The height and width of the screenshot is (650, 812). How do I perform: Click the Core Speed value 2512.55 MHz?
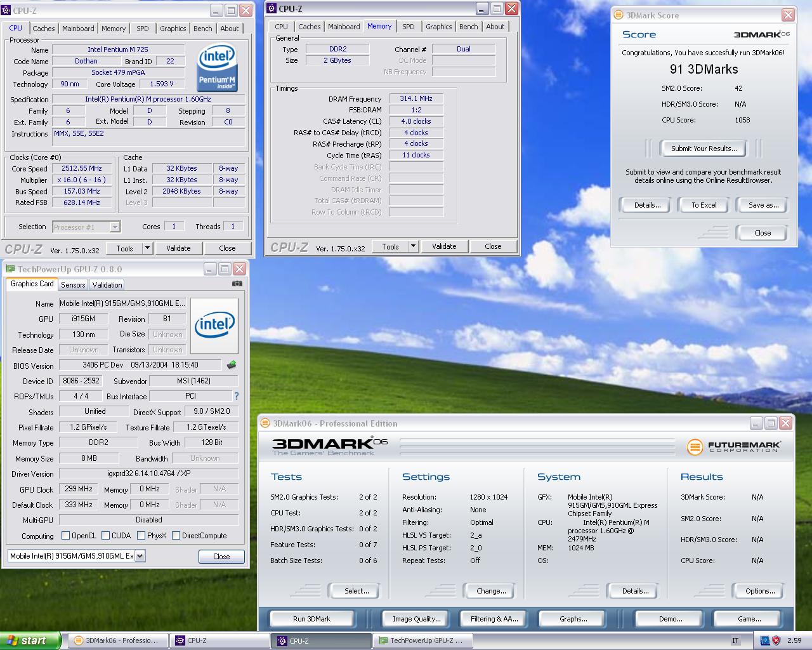click(82, 169)
